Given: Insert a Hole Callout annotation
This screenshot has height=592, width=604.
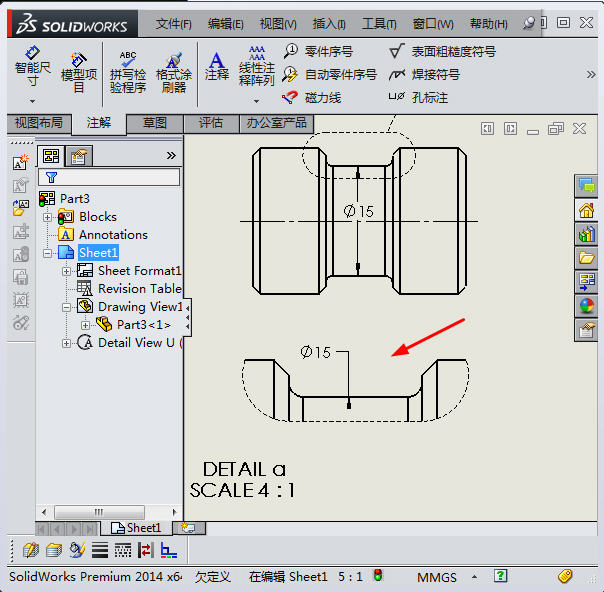Looking at the screenshot, I should tap(418, 97).
